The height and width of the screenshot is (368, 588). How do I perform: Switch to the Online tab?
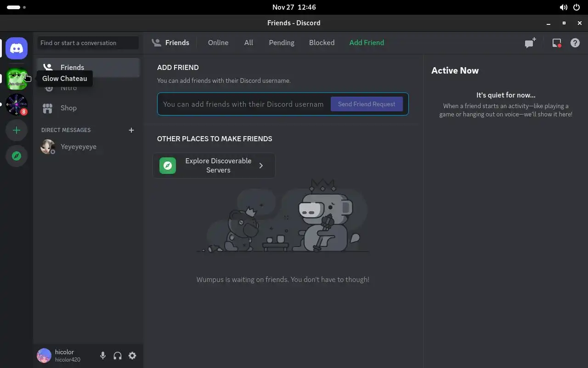point(218,43)
